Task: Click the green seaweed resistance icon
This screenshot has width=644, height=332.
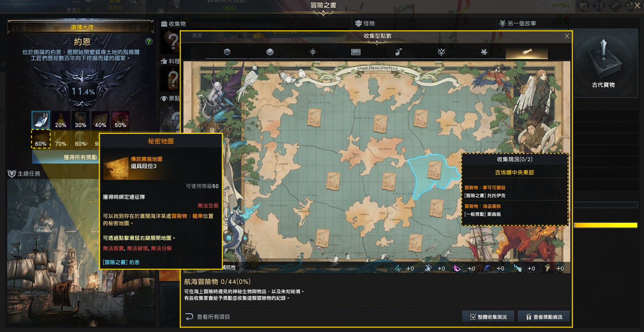Action: click(x=398, y=269)
